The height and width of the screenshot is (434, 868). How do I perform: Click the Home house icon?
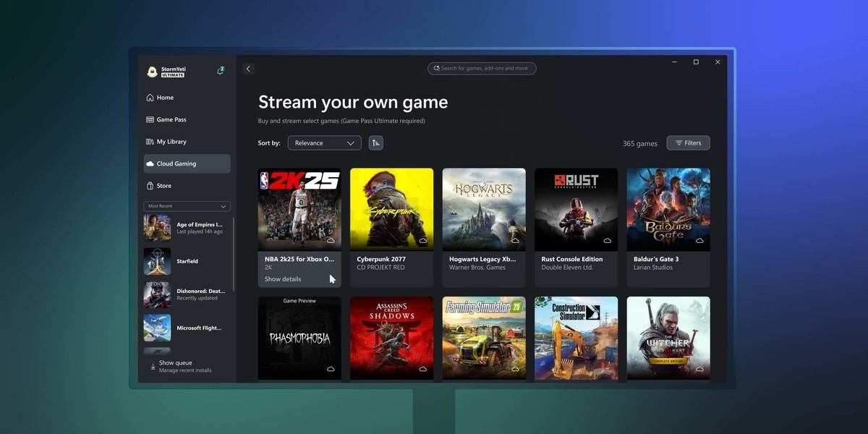pos(150,98)
